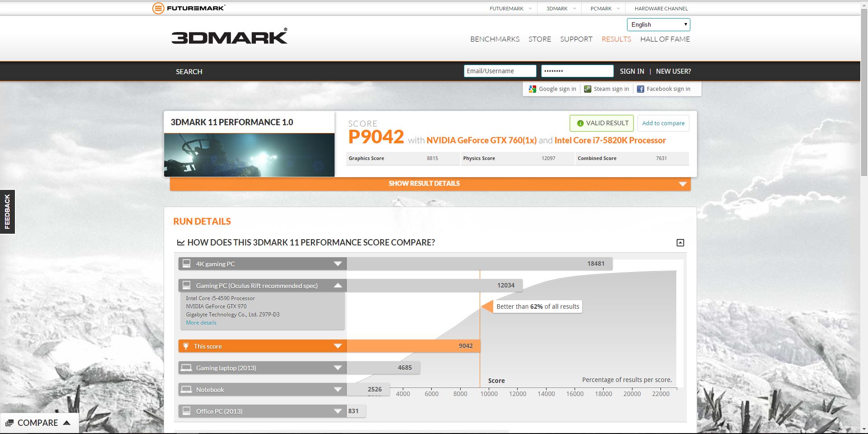Open the More details link
Image resolution: width=868 pixels, height=434 pixels.
201,323
